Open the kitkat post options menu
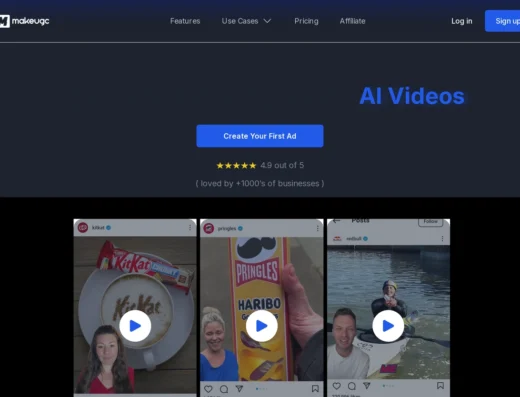Screen dimensions: 520x397 [x=190, y=227]
